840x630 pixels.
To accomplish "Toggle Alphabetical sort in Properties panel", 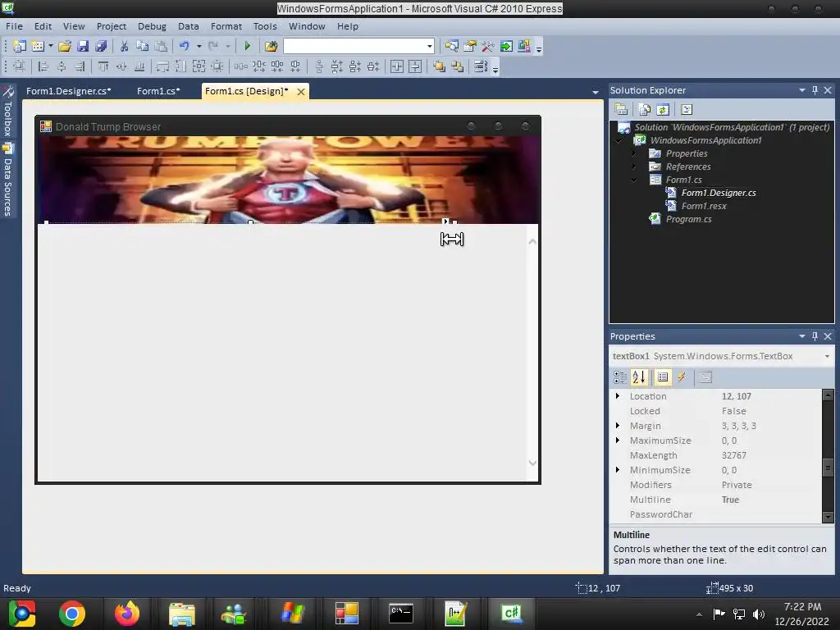I will (638, 377).
